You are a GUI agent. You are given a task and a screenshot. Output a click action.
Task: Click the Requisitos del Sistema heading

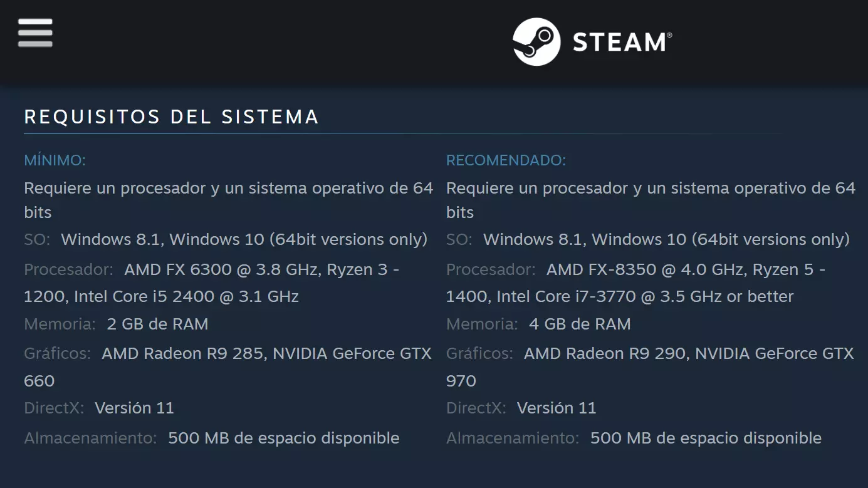[x=171, y=117]
